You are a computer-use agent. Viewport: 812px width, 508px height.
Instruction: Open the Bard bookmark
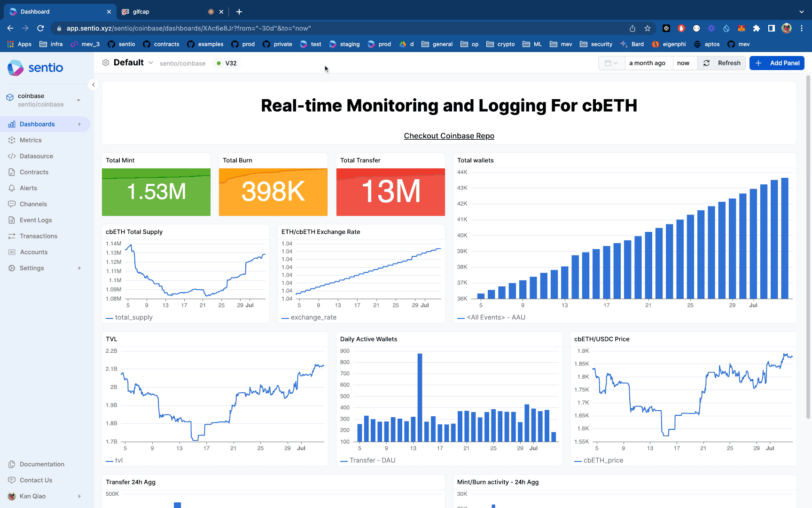(x=632, y=44)
